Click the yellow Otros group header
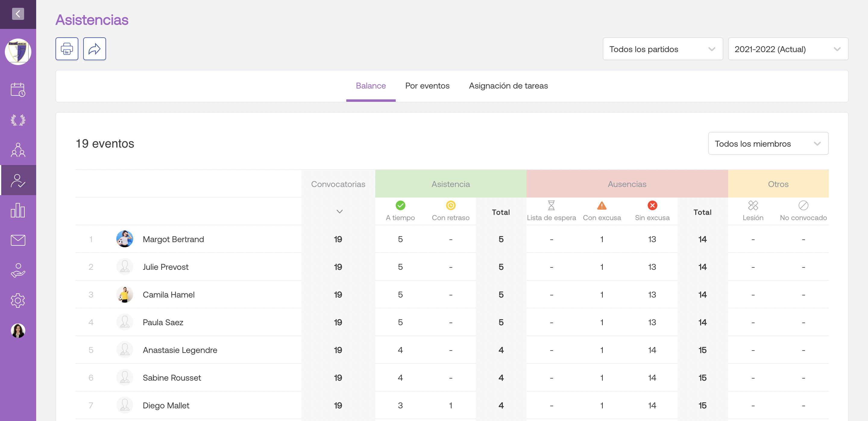 [778, 184]
